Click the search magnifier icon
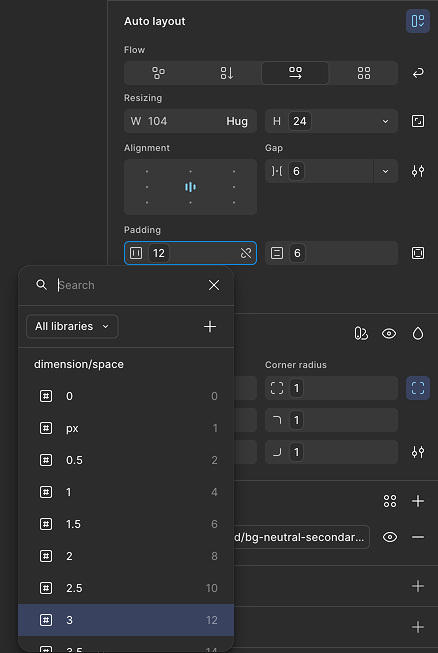Screen dimensions: 438x653 [x=41, y=285]
